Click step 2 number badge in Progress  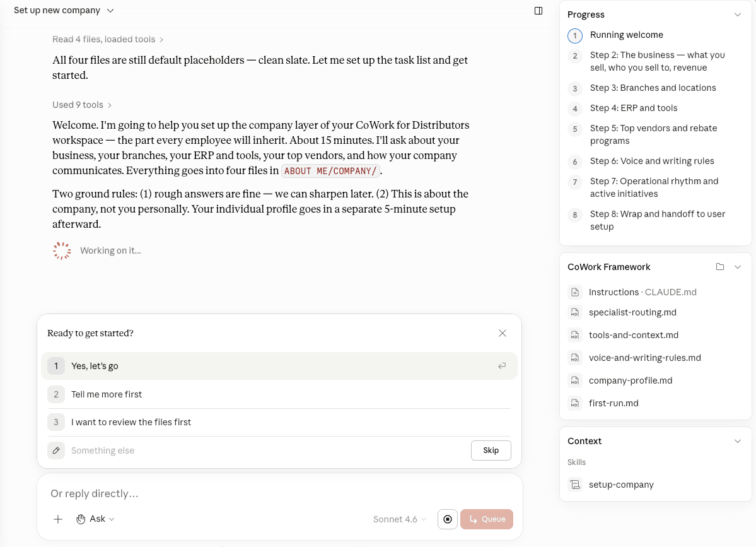[x=574, y=56]
